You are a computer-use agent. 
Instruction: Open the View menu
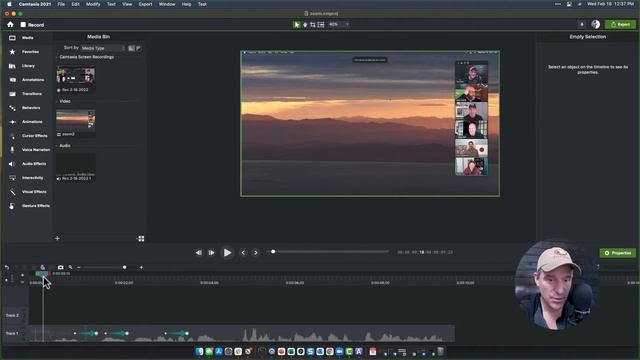click(x=127, y=4)
